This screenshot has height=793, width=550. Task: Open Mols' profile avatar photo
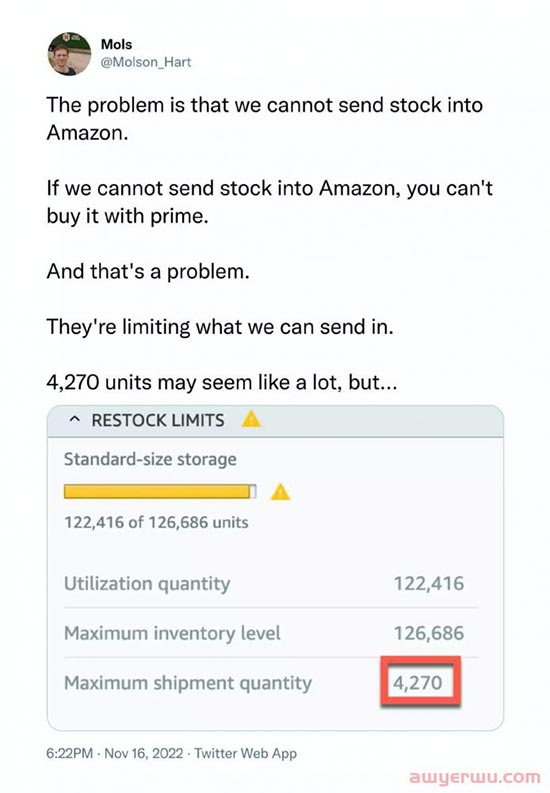(69, 54)
